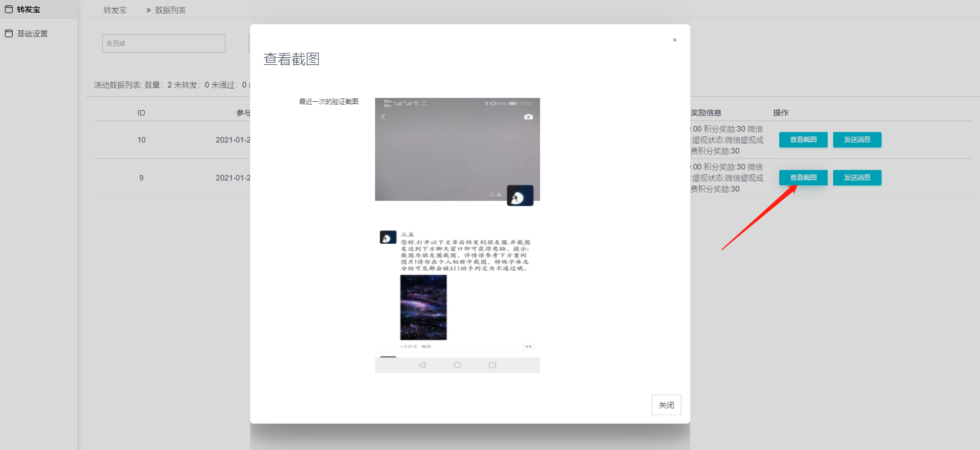Click the 转发宝 sidebar icon
The height and width of the screenshot is (450, 980).
(9, 9)
